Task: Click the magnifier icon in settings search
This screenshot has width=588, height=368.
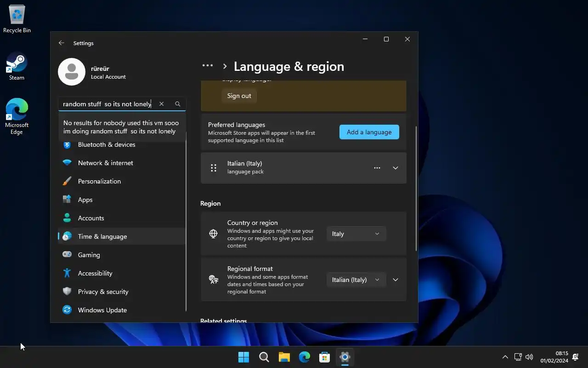Action: click(178, 104)
